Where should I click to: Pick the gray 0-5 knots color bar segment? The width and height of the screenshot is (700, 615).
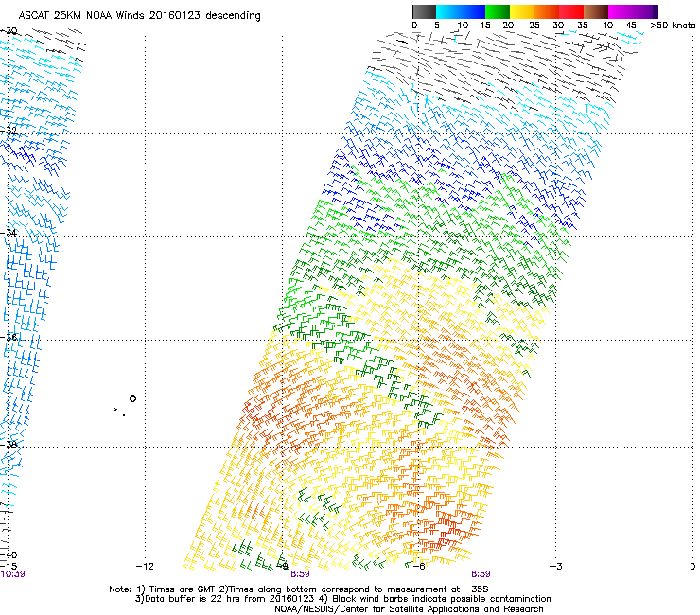coord(424,11)
